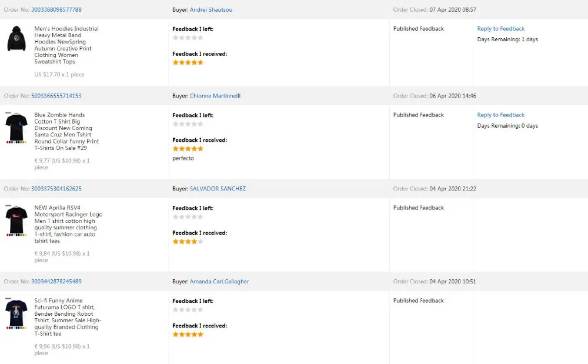
Task: Click the Men's Hoodies product thumbnail
Action: [x=16, y=39]
